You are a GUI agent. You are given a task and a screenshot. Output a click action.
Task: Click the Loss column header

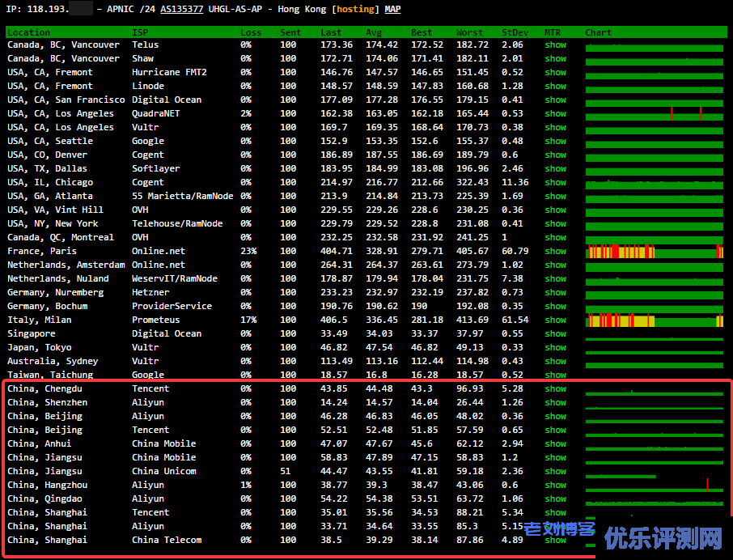point(251,32)
